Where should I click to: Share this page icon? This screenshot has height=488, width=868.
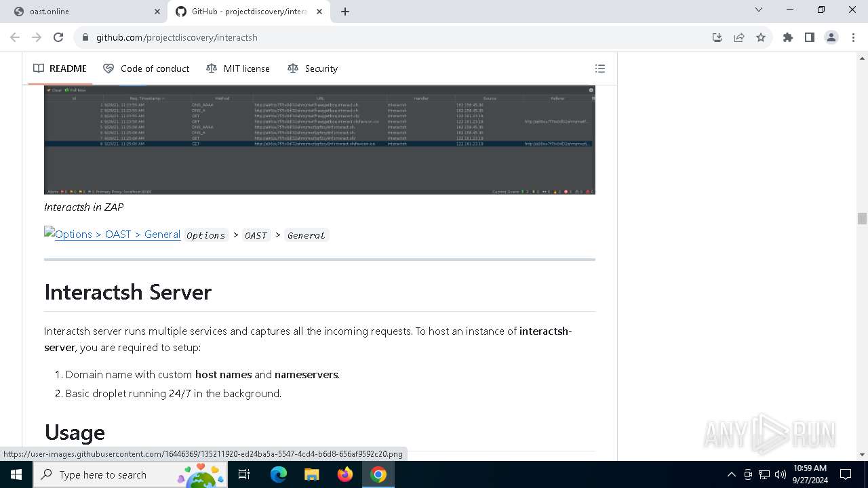click(x=739, y=37)
